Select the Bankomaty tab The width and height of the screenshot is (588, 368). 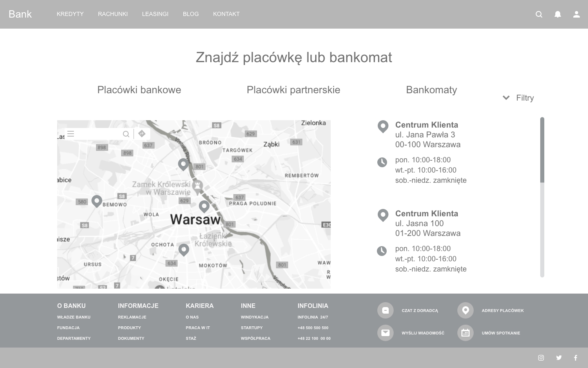click(431, 90)
